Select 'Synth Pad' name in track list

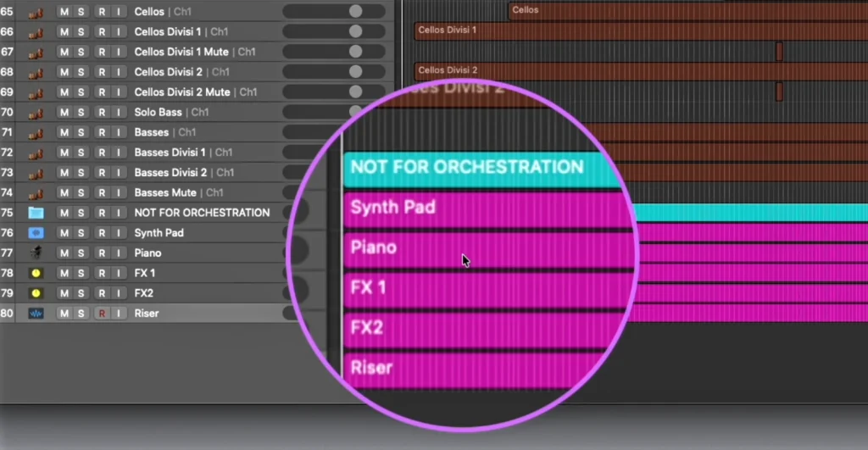click(159, 233)
